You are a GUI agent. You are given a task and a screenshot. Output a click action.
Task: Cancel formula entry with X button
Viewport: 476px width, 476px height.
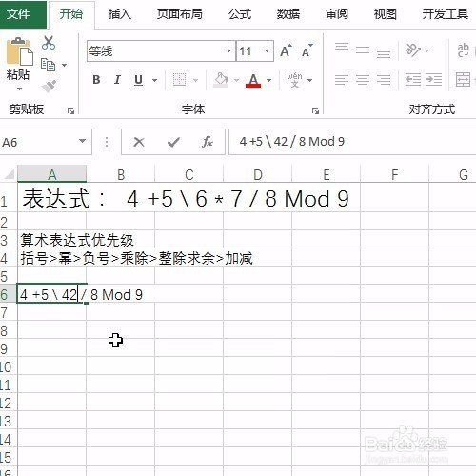(139, 142)
